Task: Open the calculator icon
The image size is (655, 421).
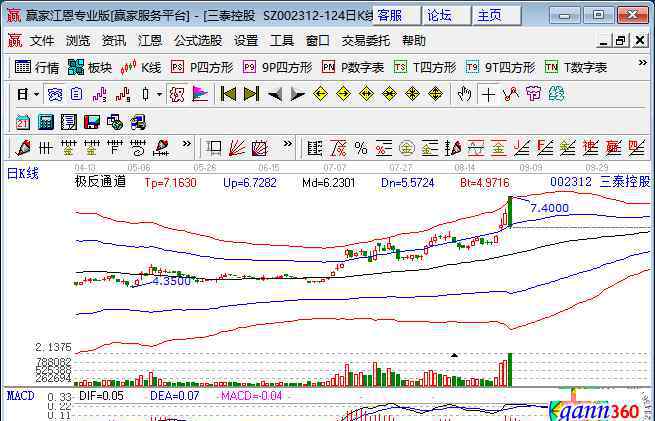Action: click(46, 122)
